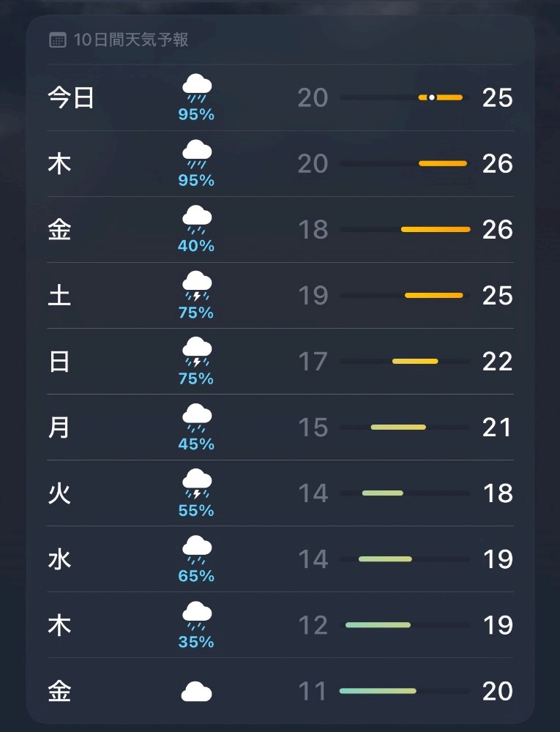Click the calendar icon beside 10日間天気予報
560x732 pixels.
58,40
